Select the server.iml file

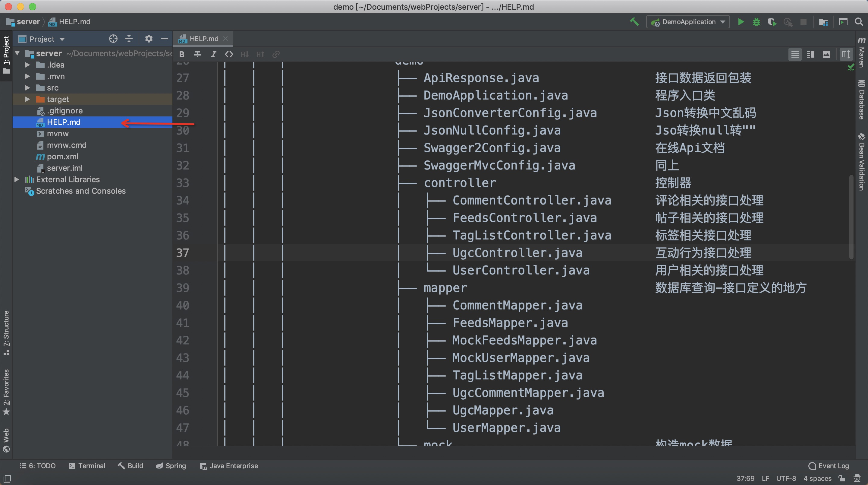pos(92,168)
